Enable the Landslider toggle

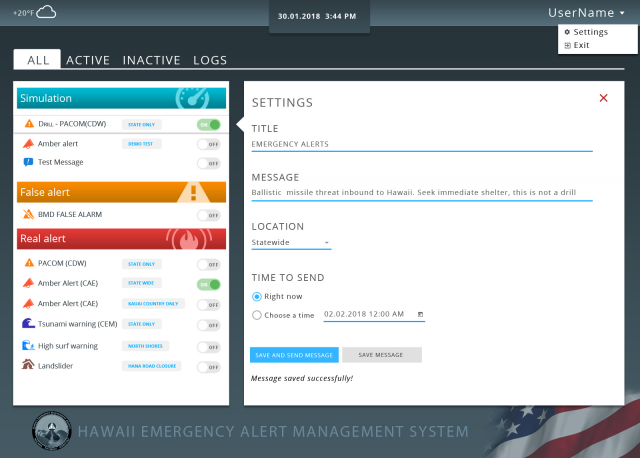tap(209, 367)
